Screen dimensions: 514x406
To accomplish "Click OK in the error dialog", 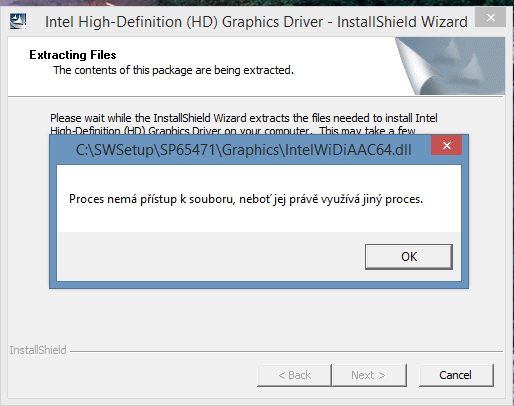I will click(409, 257).
